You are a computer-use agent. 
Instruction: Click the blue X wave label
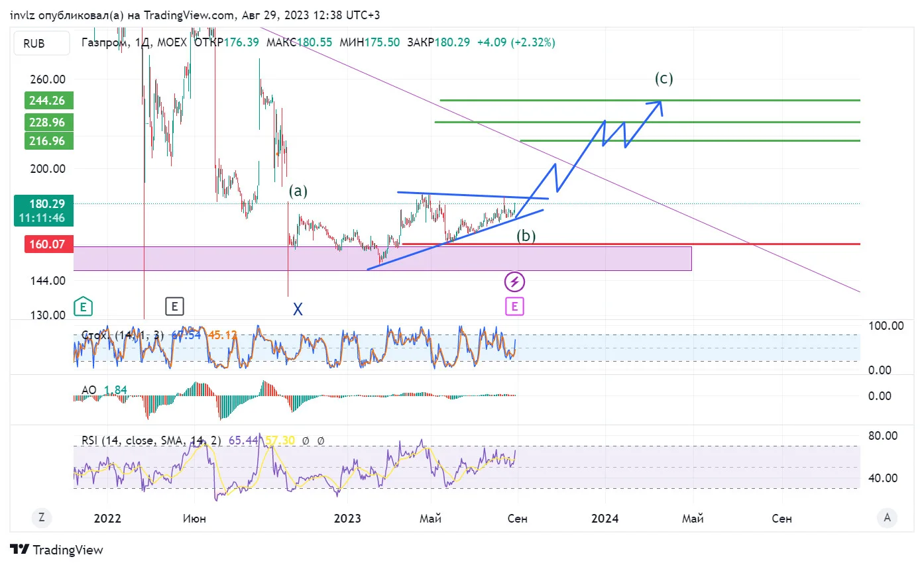pyautogui.click(x=298, y=309)
